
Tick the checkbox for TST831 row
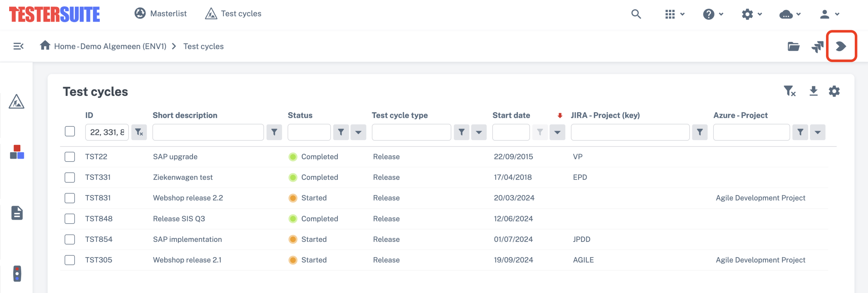(x=70, y=198)
